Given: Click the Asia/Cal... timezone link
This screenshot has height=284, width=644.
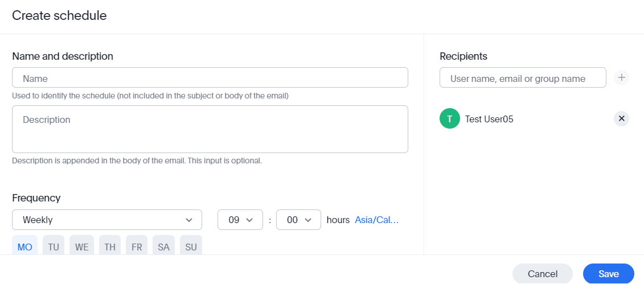Looking at the screenshot, I should click(x=376, y=220).
